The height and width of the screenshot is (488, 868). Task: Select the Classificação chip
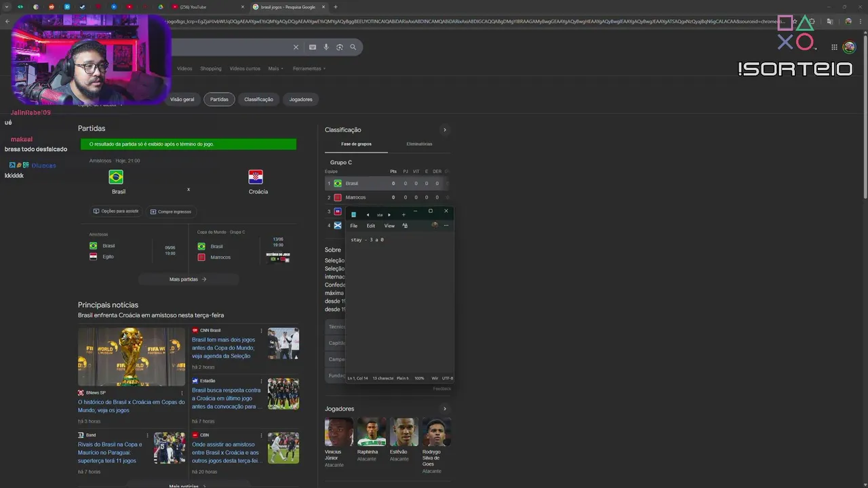tap(258, 99)
